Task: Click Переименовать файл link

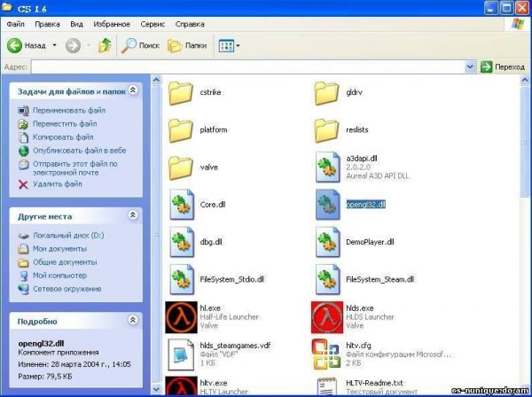Action: click(69, 111)
